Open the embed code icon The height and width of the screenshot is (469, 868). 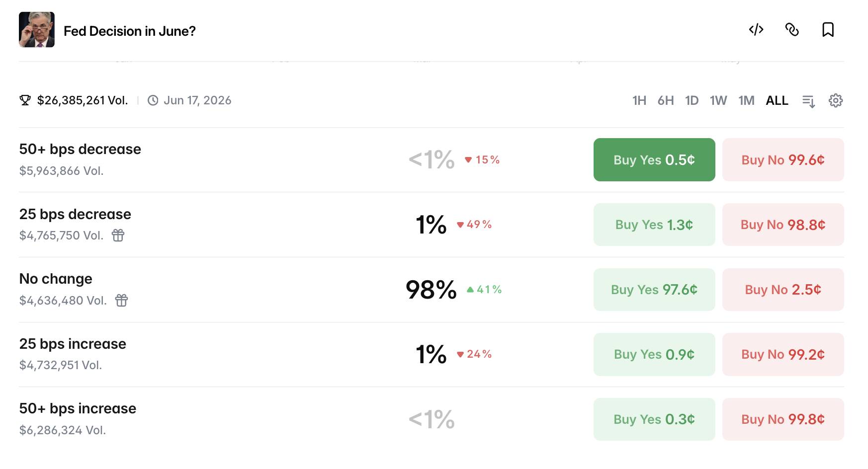(x=756, y=30)
